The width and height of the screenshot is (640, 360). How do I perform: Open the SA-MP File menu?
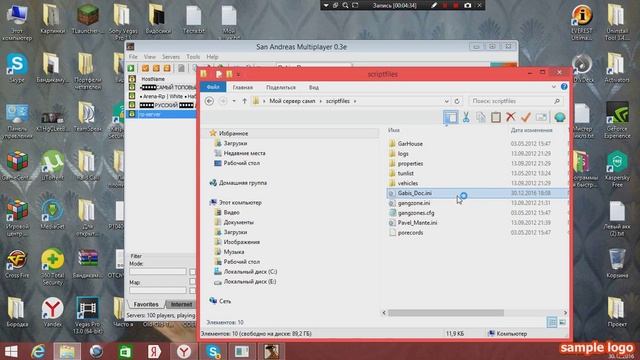(x=133, y=57)
